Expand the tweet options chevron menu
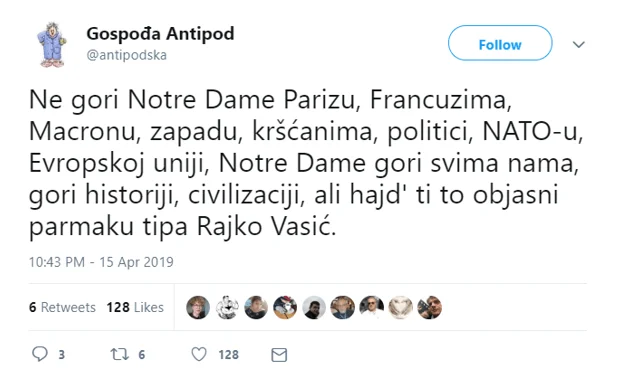637x389 pixels. (x=578, y=44)
